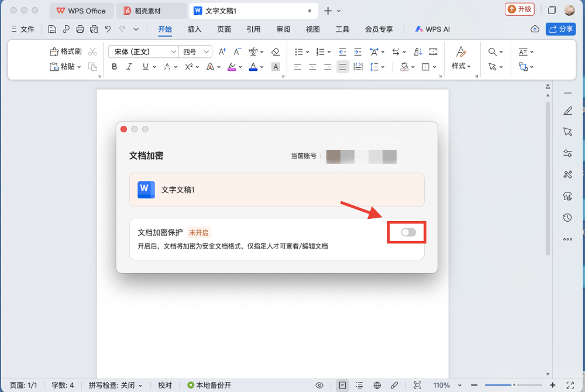Switch to the 插入 ribbon tab

click(x=194, y=29)
